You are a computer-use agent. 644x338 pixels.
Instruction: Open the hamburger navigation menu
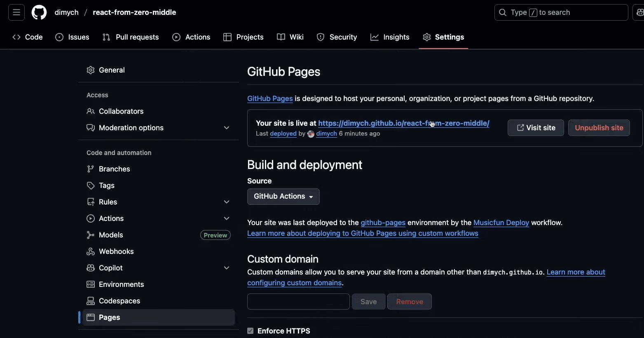[16, 12]
